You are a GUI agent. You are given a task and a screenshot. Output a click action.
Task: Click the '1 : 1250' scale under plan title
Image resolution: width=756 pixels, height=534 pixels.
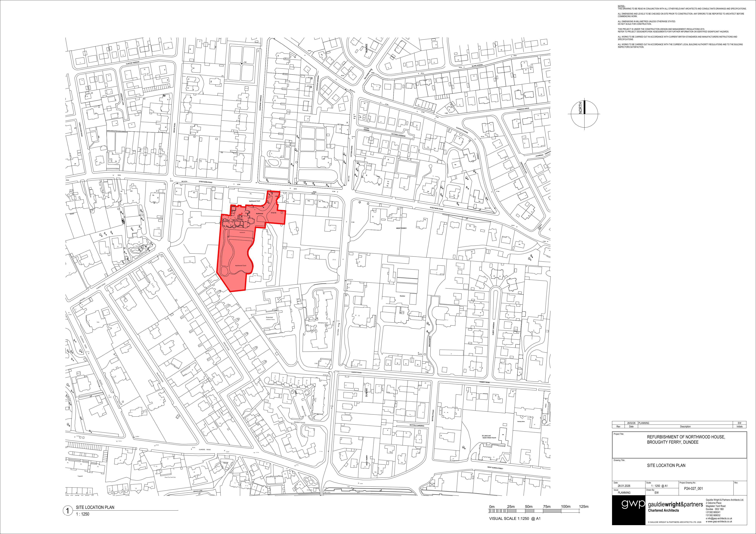[82, 514]
